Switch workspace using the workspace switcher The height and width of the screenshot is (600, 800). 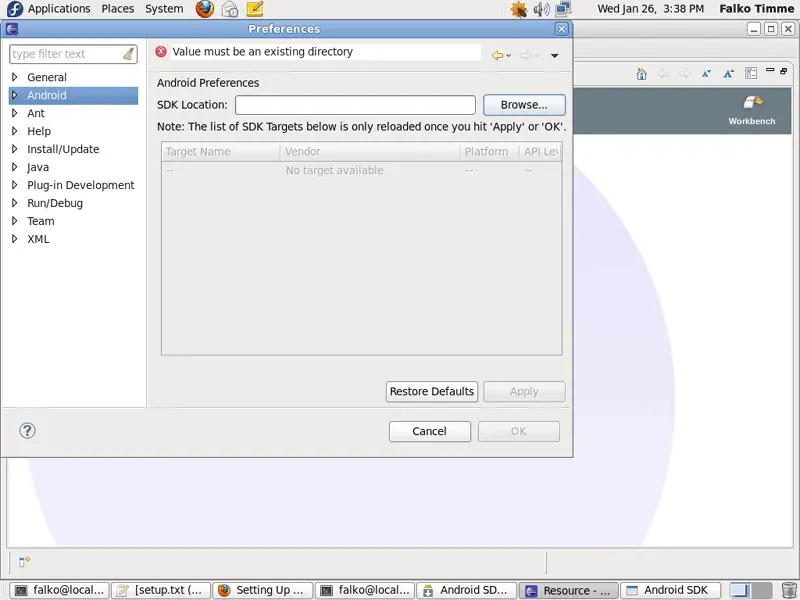(751, 590)
